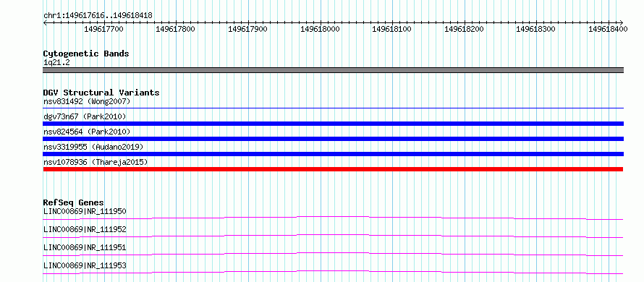Click the left arrowhead of the ruler
The height and width of the screenshot is (282, 644).
click(45, 22)
